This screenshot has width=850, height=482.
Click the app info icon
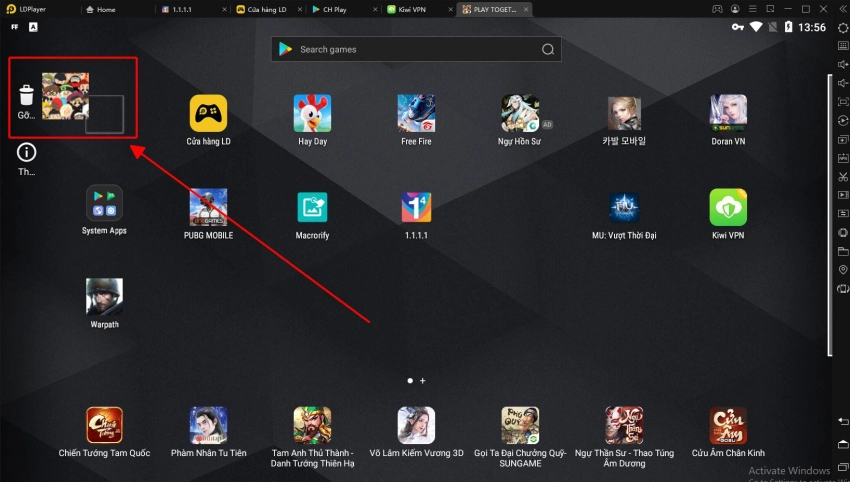pos(26,152)
